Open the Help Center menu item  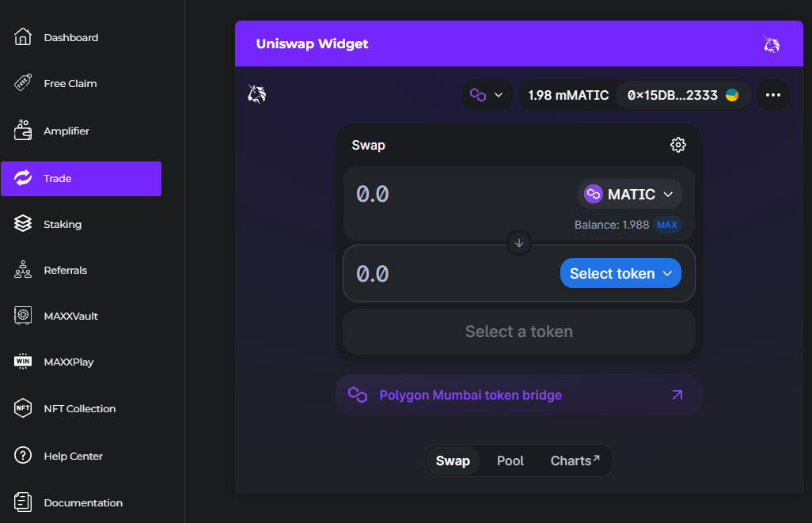[73, 456]
